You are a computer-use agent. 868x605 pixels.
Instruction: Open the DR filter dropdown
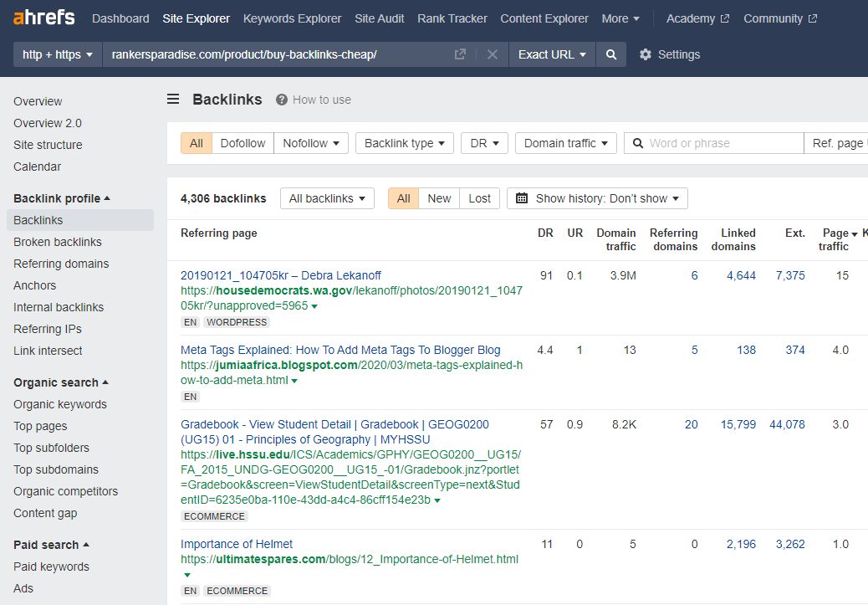[484, 143]
